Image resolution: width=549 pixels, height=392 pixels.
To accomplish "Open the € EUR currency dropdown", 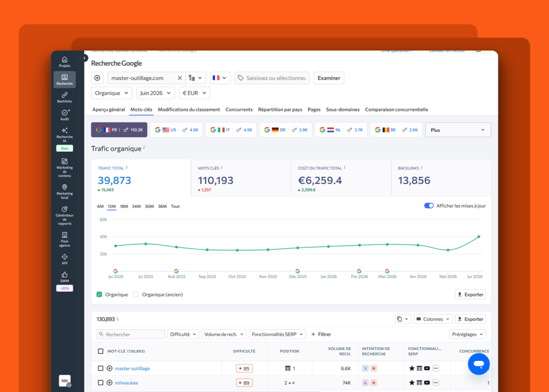I will click(x=194, y=93).
